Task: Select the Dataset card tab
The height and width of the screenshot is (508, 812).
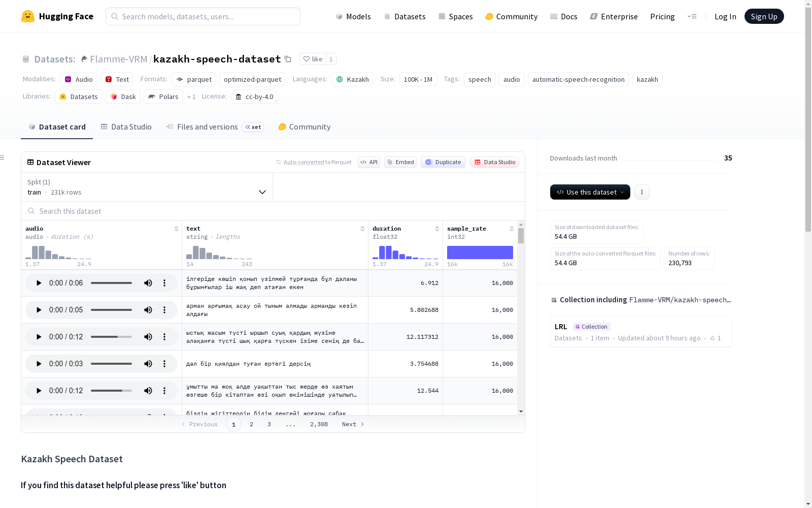Action: [x=57, y=127]
